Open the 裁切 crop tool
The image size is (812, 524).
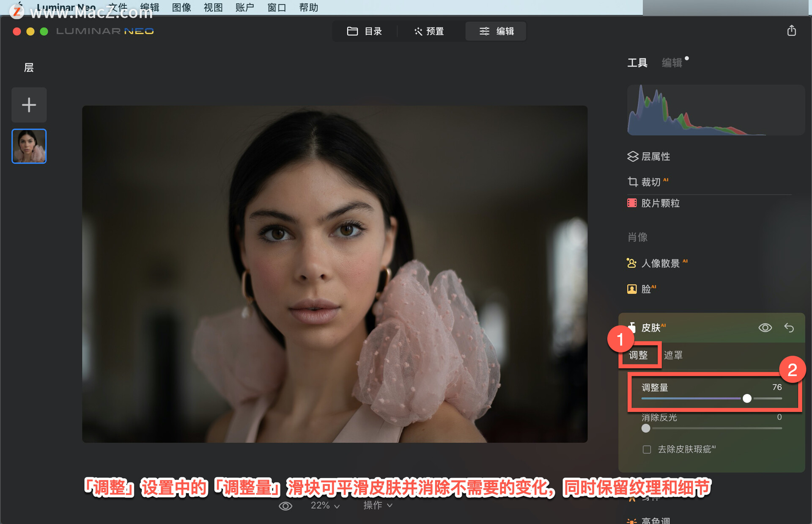coord(647,182)
